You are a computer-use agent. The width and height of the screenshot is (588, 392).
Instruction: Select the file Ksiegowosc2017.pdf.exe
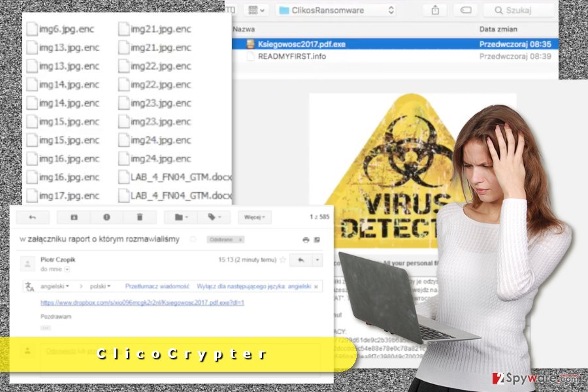pyautogui.click(x=395, y=44)
